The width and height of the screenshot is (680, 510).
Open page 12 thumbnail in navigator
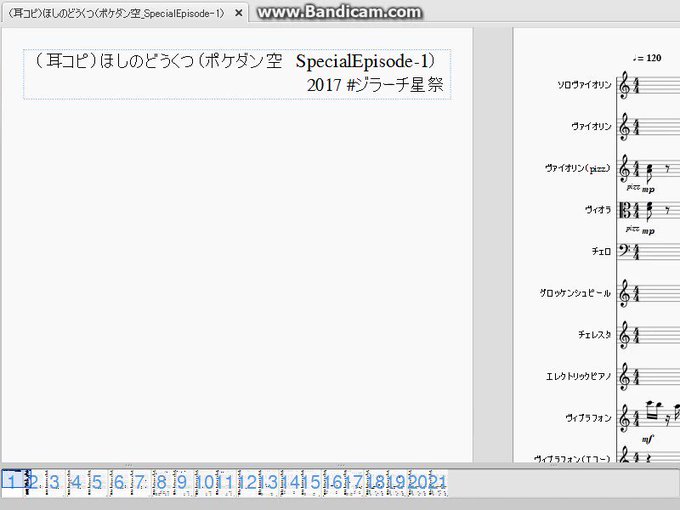pos(246,483)
